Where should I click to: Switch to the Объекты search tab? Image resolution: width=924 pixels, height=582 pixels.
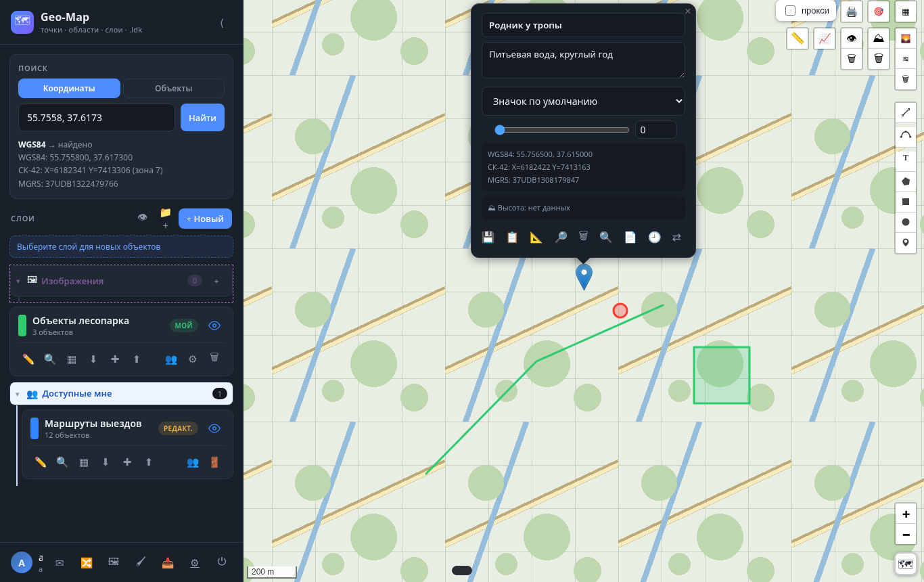point(173,89)
